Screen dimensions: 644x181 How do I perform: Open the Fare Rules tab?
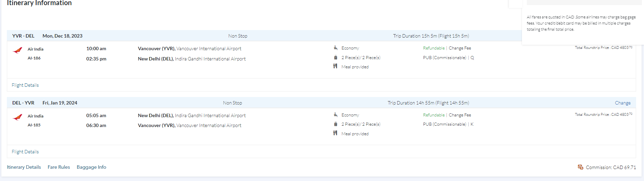pyautogui.click(x=59, y=167)
